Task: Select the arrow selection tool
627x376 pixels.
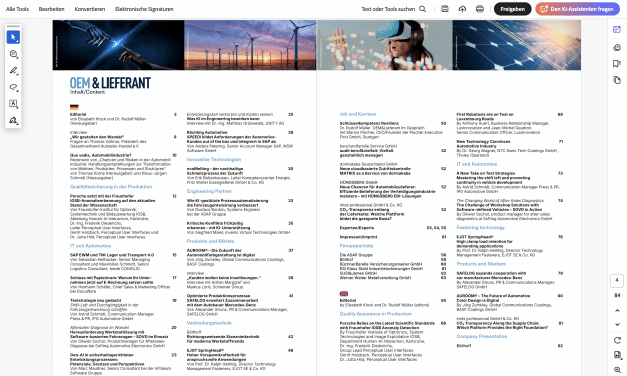Action: (13, 37)
